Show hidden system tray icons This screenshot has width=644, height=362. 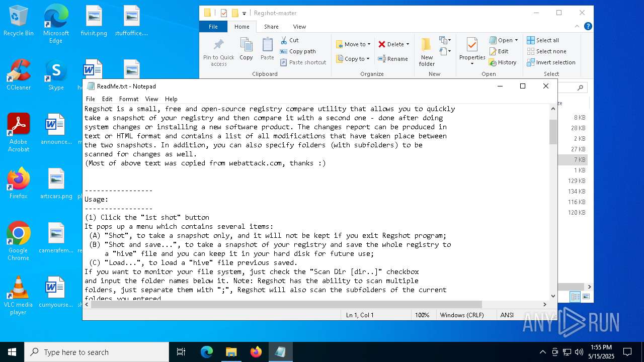(542, 352)
